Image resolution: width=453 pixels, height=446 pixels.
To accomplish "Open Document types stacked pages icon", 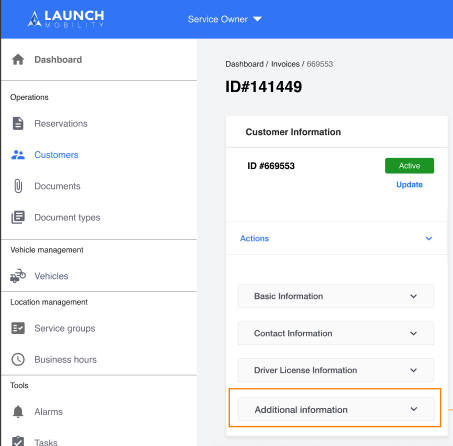I will [18, 217].
